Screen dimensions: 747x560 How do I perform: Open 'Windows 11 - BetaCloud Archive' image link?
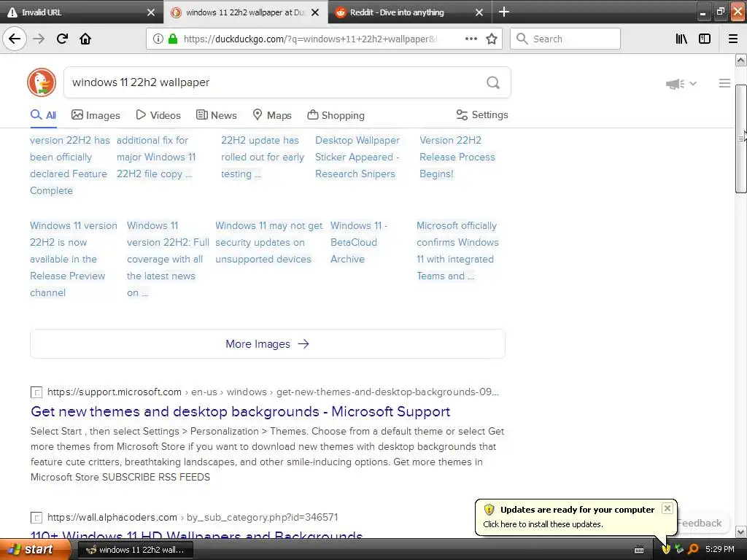pos(359,242)
